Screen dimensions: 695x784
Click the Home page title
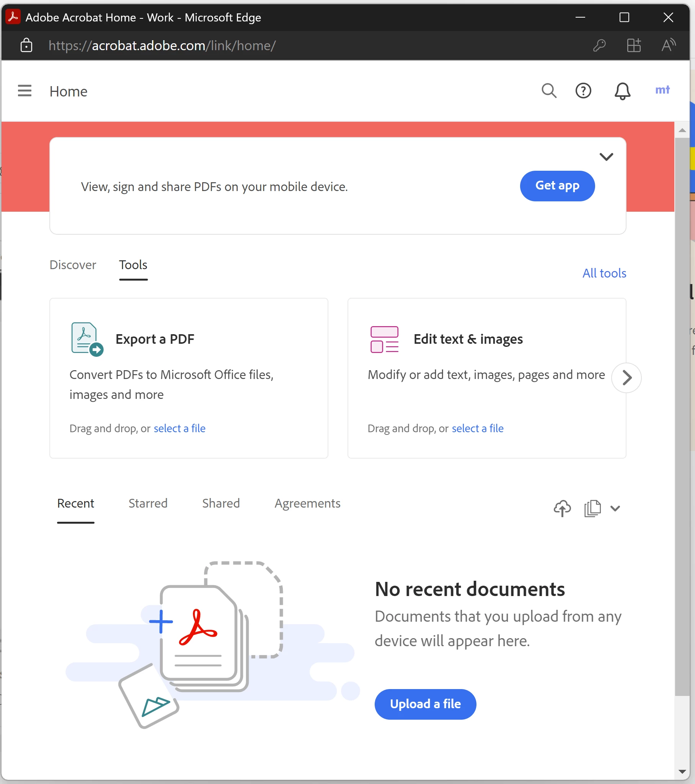click(68, 91)
